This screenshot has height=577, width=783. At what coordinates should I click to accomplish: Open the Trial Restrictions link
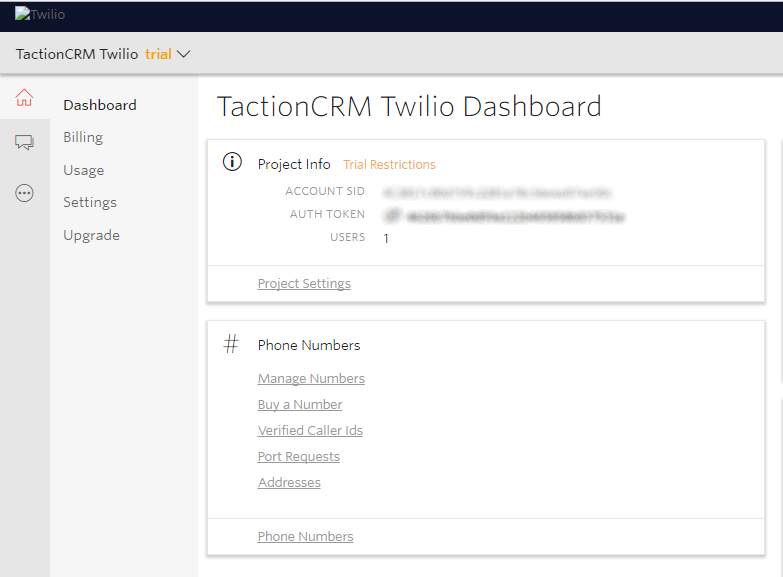point(389,164)
